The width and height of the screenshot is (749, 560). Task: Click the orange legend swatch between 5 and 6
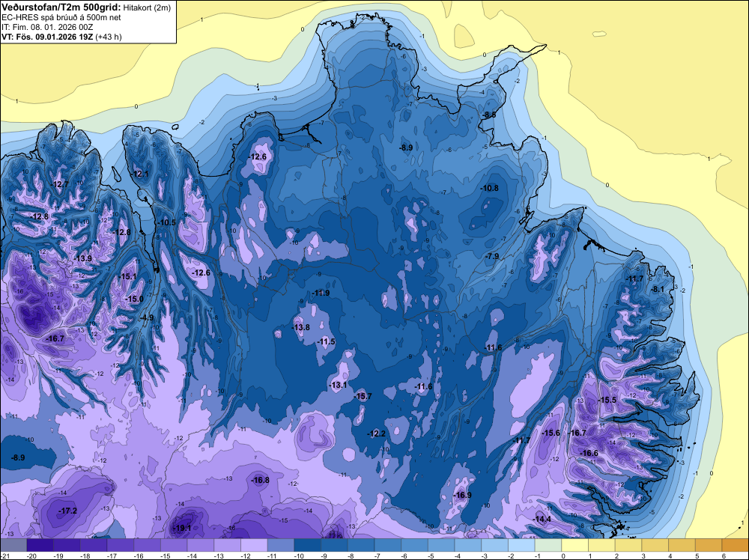pos(709,545)
